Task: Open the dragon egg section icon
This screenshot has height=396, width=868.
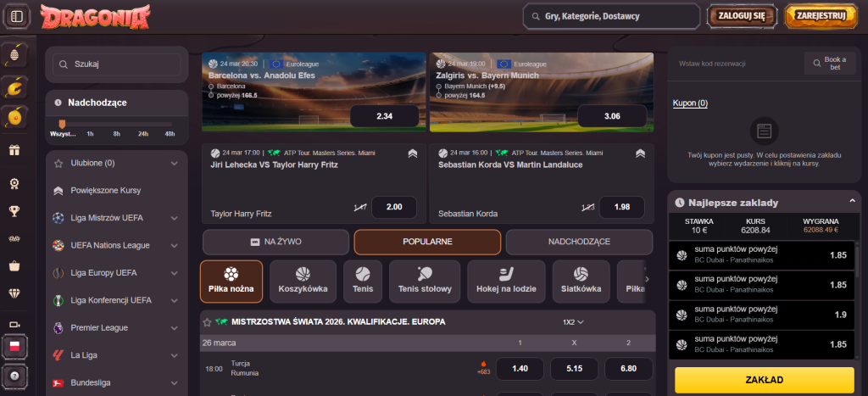Action: [15, 55]
